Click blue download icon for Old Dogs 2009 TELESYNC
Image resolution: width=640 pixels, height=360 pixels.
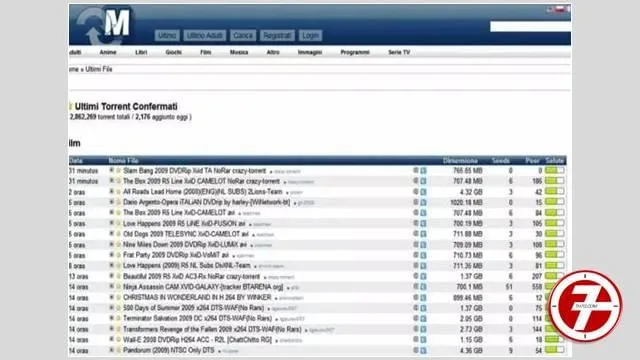click(x=423, y=234)
